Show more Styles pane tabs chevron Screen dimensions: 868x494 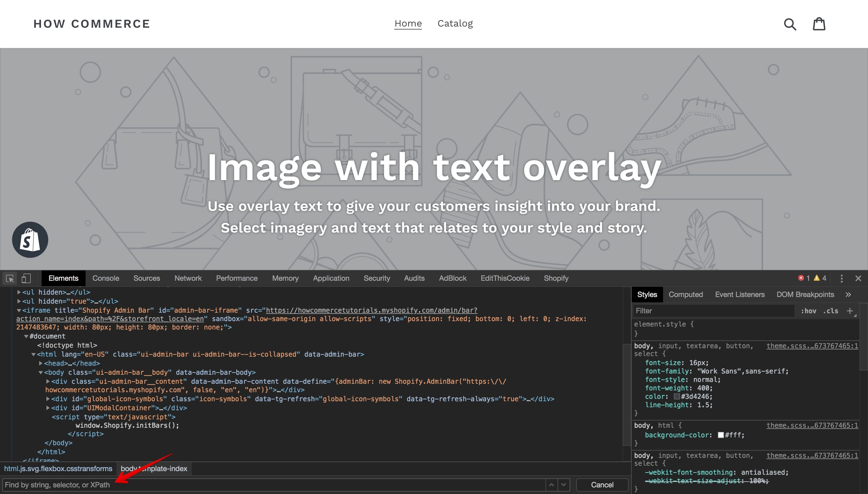tap(848, 295)
